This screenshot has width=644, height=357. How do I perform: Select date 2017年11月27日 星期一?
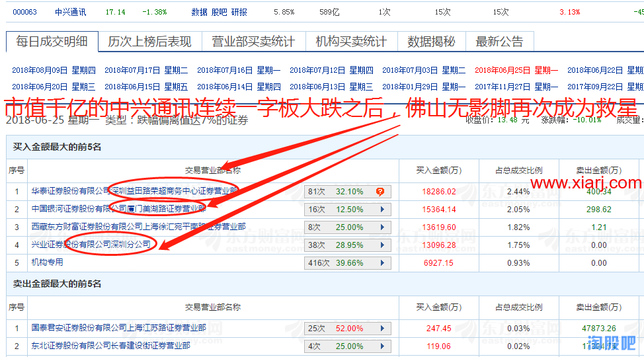[x=516, y=87]
